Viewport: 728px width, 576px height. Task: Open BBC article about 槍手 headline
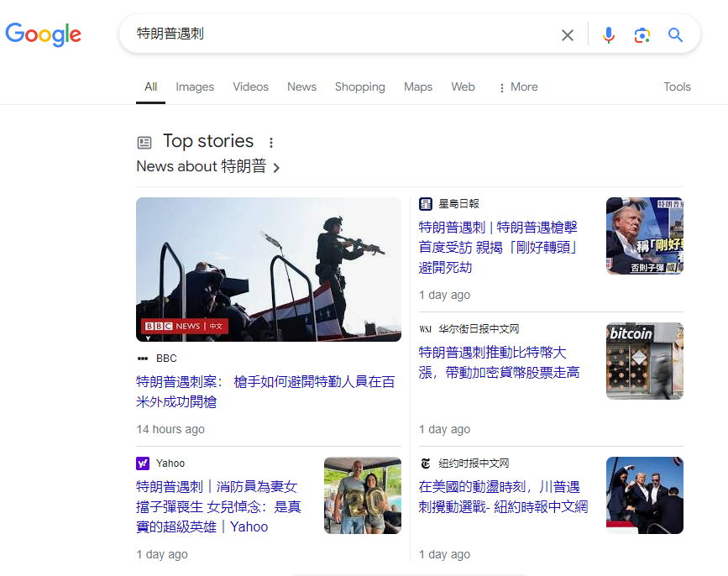265,391
